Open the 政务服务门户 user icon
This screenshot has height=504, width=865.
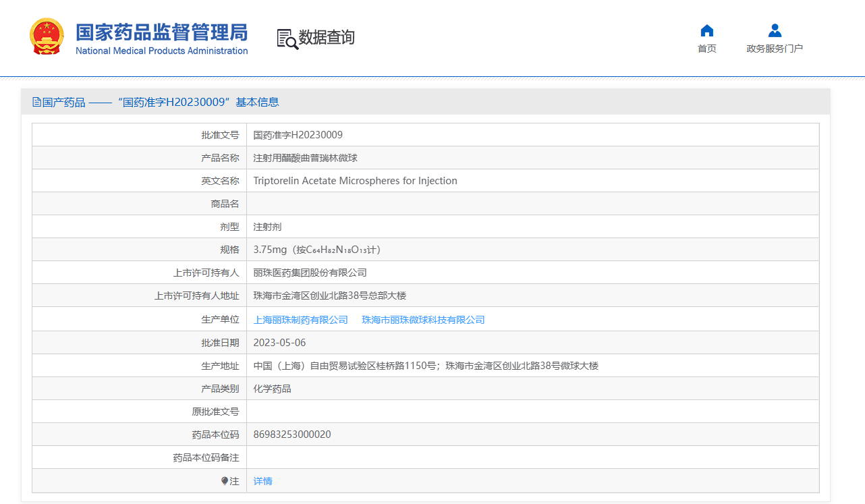tap(775, 30)
